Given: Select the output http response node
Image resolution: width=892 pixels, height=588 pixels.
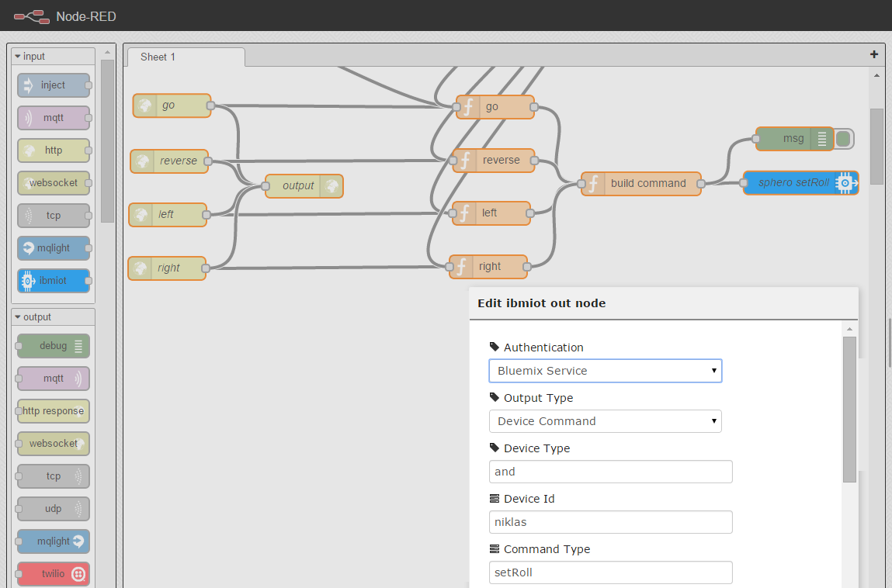Looking at the screenshot, I should [x=304, y=186].
